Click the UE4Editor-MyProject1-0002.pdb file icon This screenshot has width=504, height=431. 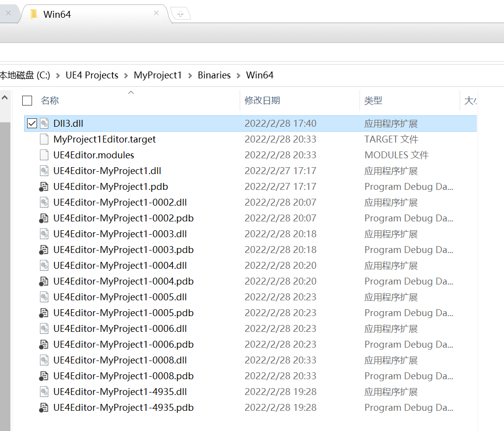click(x=44, y=218)
